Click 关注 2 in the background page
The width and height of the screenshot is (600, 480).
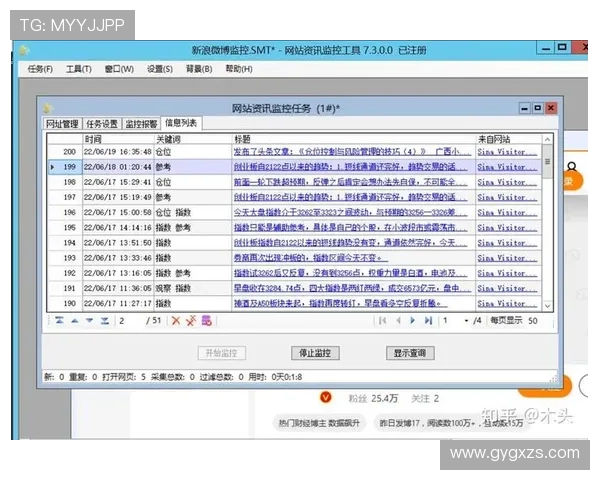pyautogui.click(x=425, y=398)
